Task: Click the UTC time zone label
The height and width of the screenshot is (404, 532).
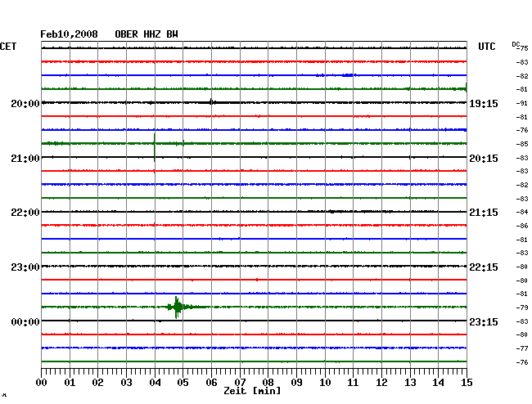Action: pyautogui.click(x=486, y=47)
